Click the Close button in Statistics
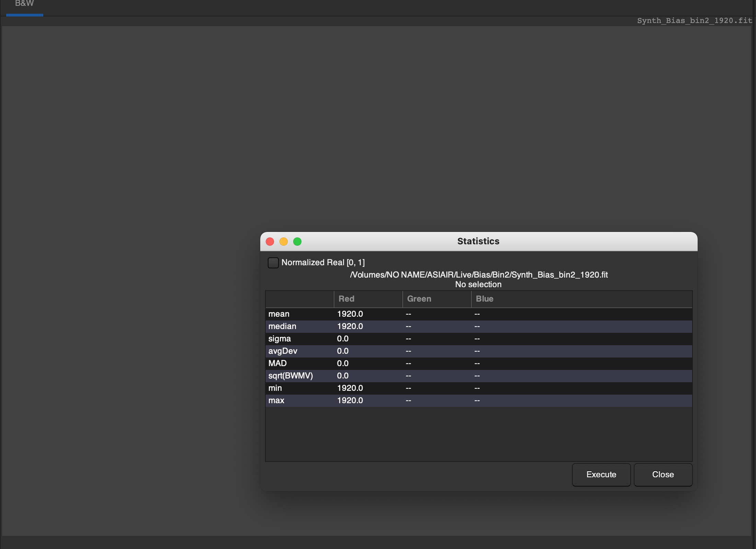The height and width of the screenshot is (549, 756). [663, 475]
